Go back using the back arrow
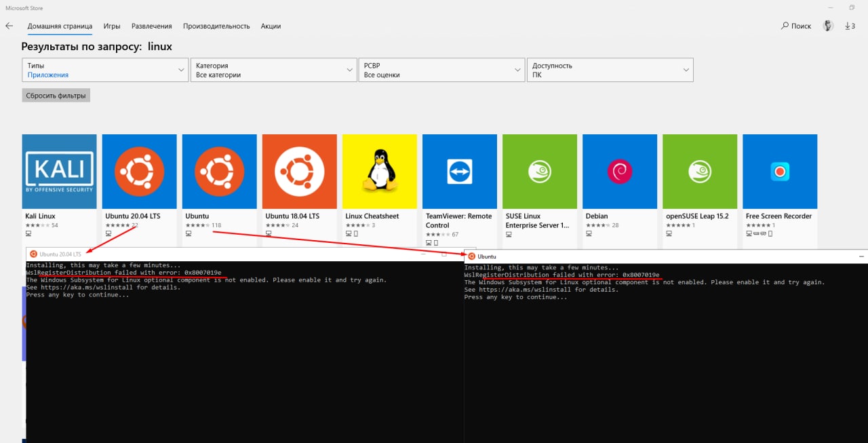Viewport: 868px width, 443px height. tap(9, 26)
